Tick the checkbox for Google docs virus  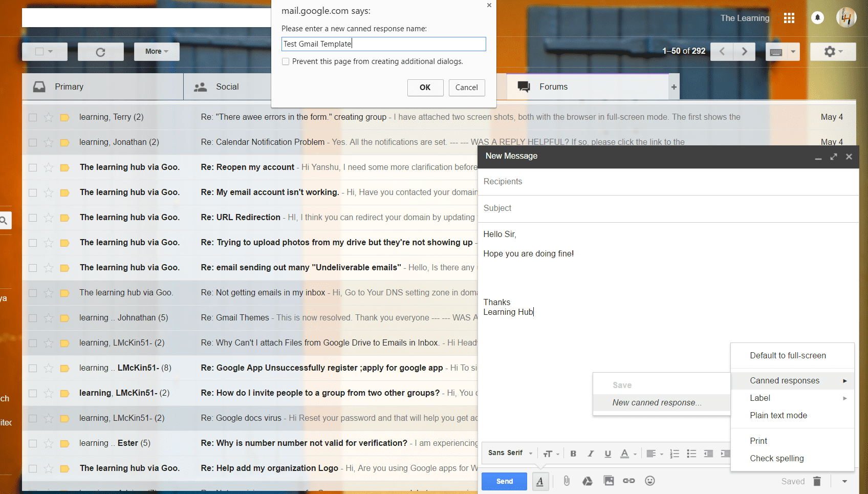(x=33, y=418)
